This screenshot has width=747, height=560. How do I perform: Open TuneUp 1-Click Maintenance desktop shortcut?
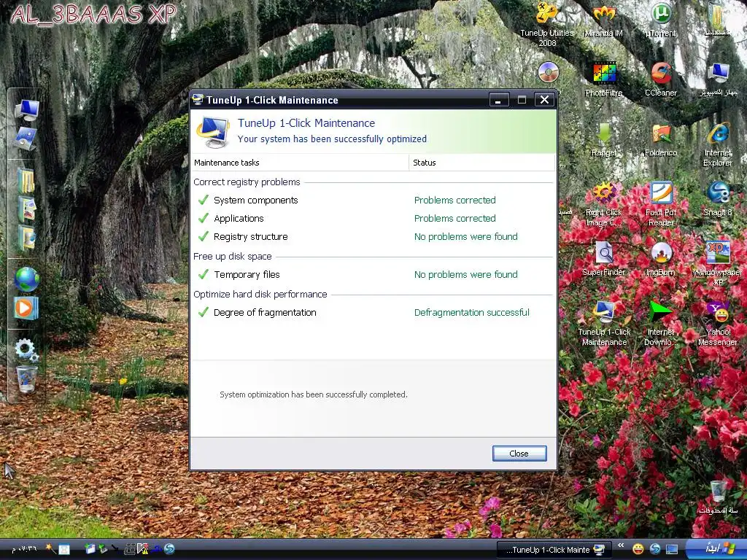click(x=603, y=323)
